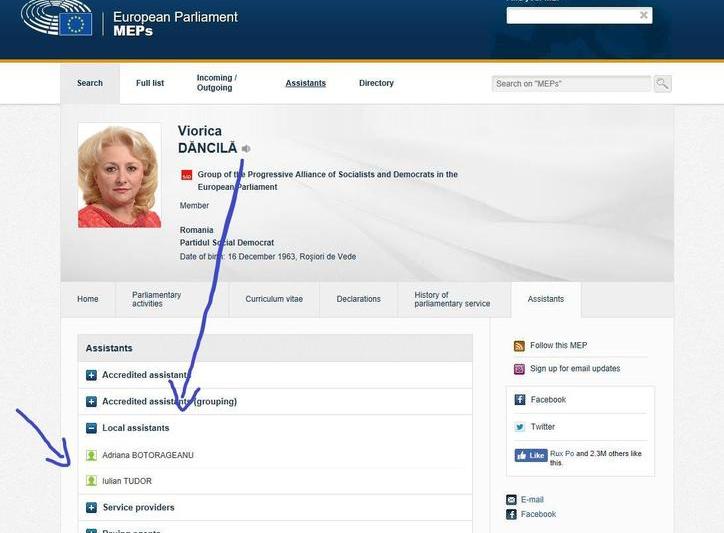Open History of parliamentary service tab
724x533 pixels.
click(452, 299)
